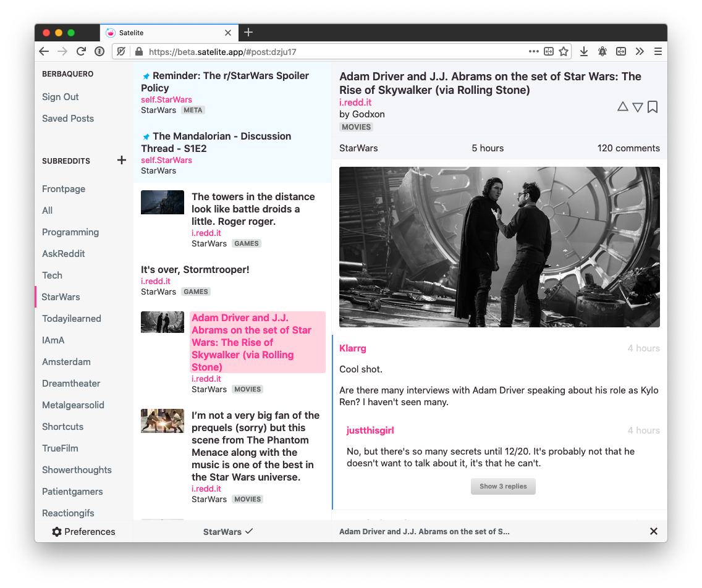This screenshot has width=702, height=588.
Task: Toggle reader or container icon in address bar
Action: click(549, 51)
